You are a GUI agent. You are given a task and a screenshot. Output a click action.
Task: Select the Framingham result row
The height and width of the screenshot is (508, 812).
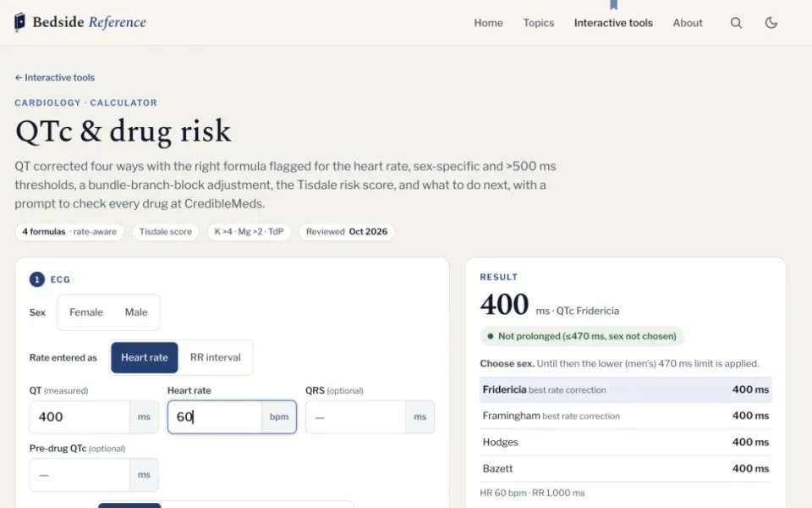(x=626, y=416)
